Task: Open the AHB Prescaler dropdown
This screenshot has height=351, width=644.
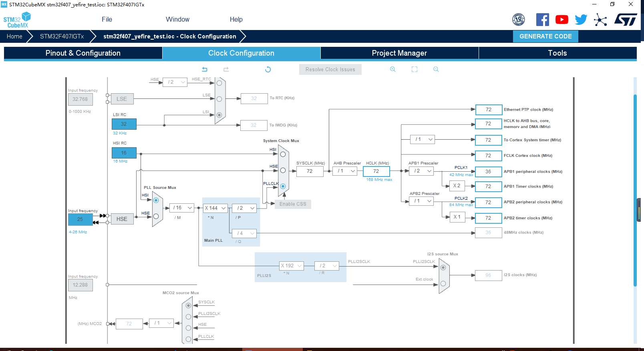Action: [345, 171]
